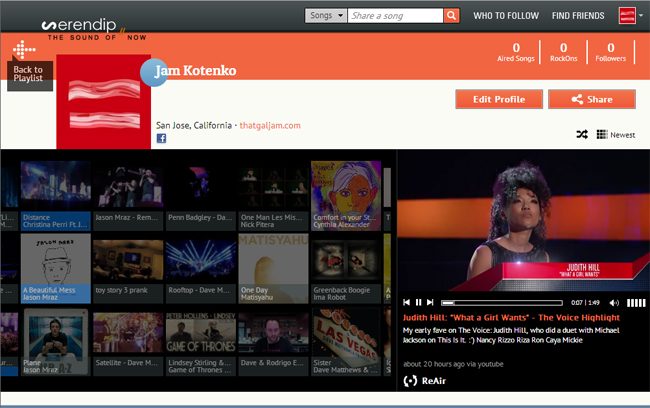Open the account avatar menu arrow
This screenshot has height=408, width=650.
641,15
